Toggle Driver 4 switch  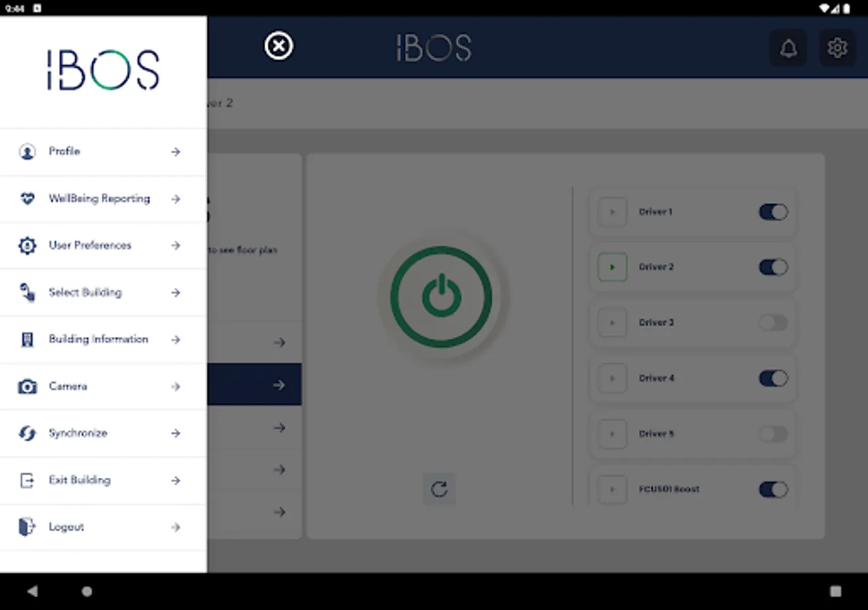pos(773,378)
